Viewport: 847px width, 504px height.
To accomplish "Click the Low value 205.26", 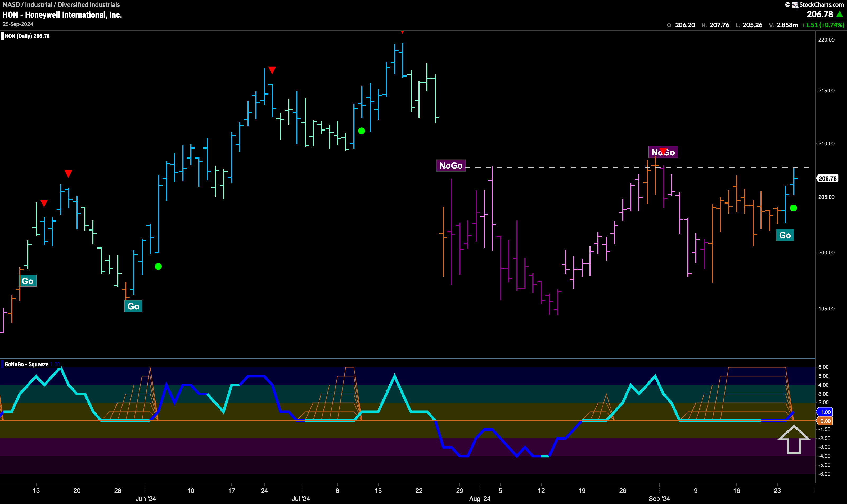I will [x=752, y=25].
